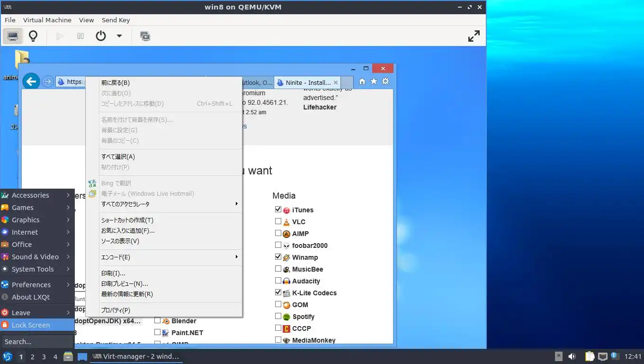The image size is (644, 364).
Task: Check the AIMP checkbox
Action: point(278,233)
